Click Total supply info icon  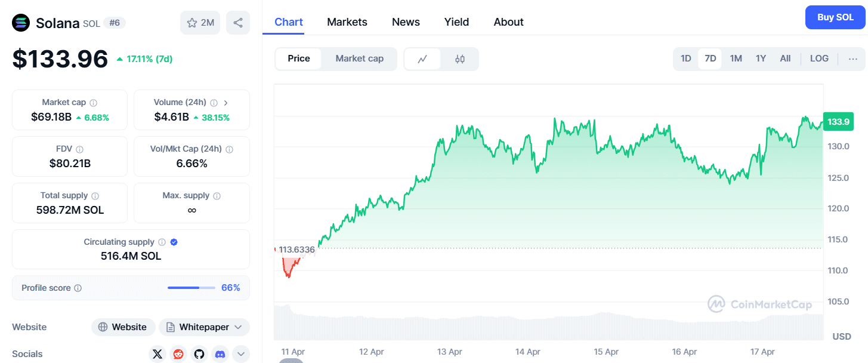tap(95, 196)
